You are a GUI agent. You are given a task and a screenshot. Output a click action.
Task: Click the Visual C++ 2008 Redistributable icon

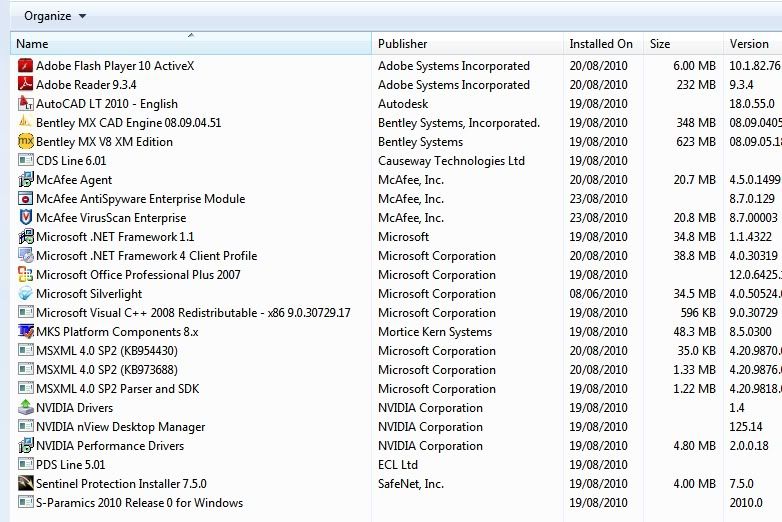coord(25,313)
